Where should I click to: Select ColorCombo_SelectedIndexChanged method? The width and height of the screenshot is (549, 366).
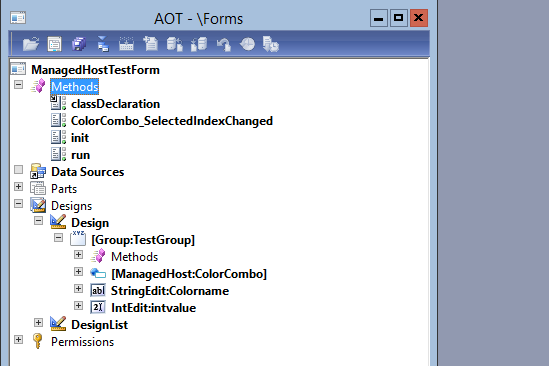pyautogui.click(x=172, y=121)
